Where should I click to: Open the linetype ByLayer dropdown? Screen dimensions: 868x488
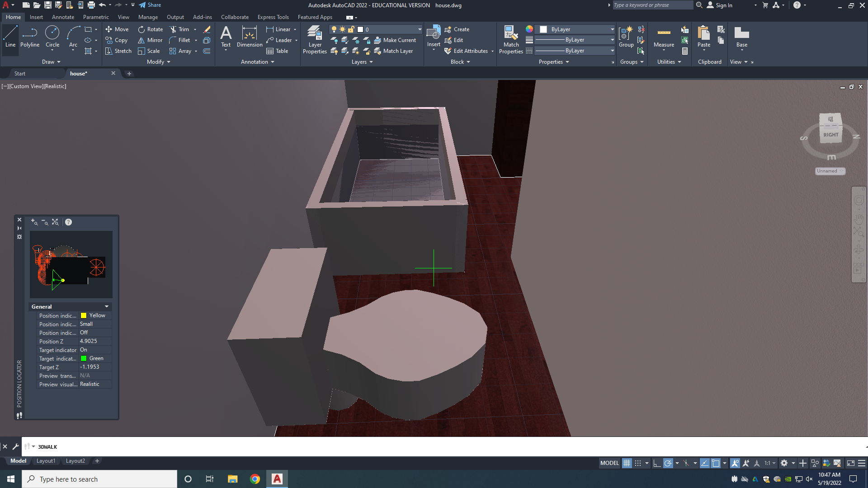[575, 51]
